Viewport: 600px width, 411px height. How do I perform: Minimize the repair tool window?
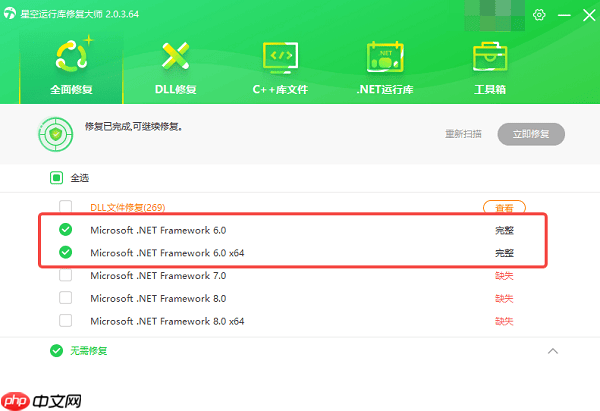(564, 15)
